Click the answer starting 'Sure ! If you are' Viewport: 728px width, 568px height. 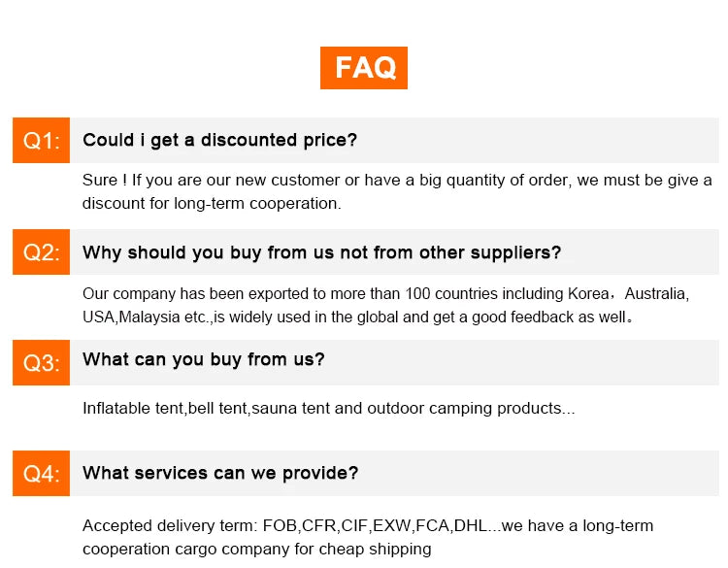[396, 181]
